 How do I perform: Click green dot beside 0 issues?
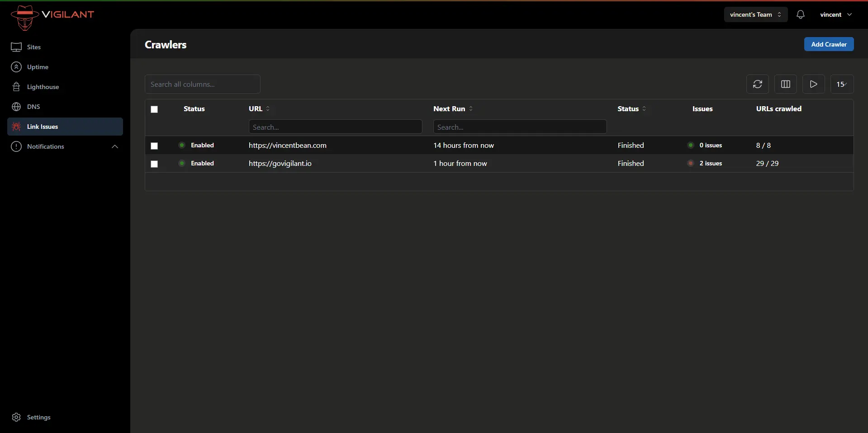point(691,145)
